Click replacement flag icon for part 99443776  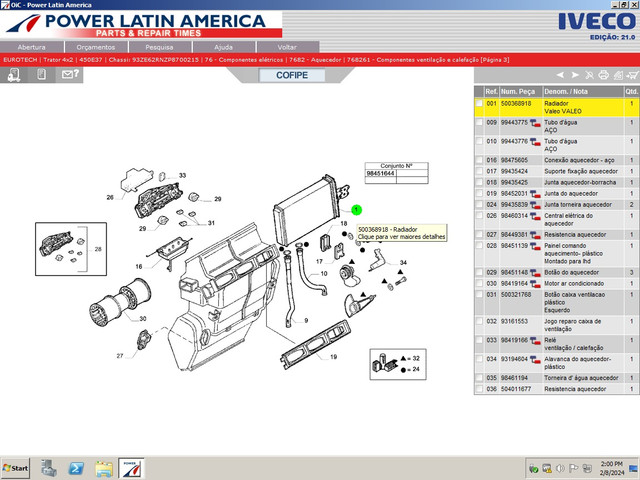pyautogui.click(x=535, y=142)
